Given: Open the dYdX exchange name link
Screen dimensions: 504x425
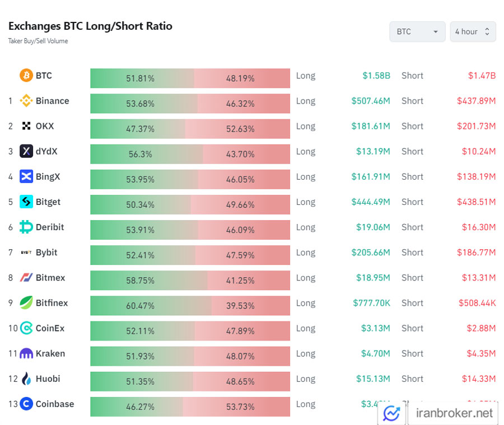Looking at the screenshot, I should pyautogui.click(x=46, y=151).
